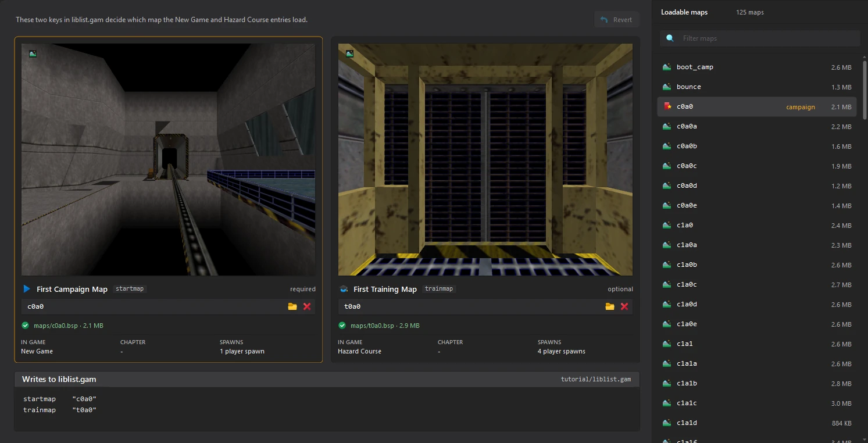Select the c1a1 map name in the list

(685, 344)
